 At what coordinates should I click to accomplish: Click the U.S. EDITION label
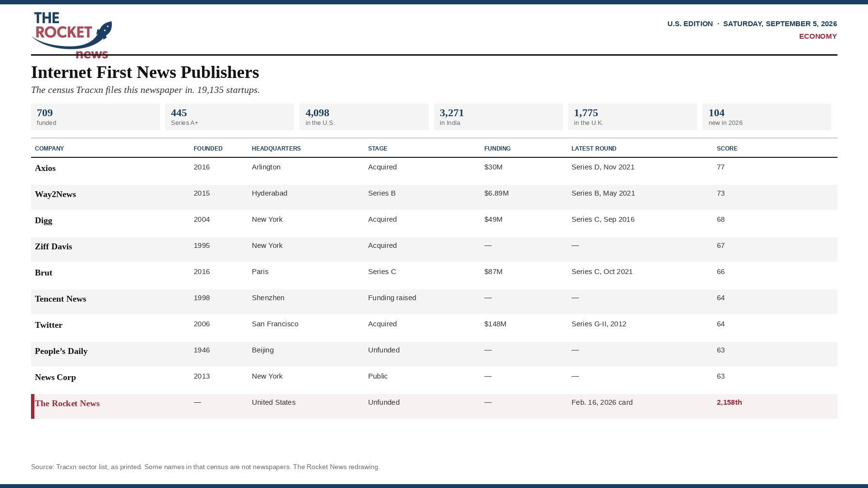point(690,24)
